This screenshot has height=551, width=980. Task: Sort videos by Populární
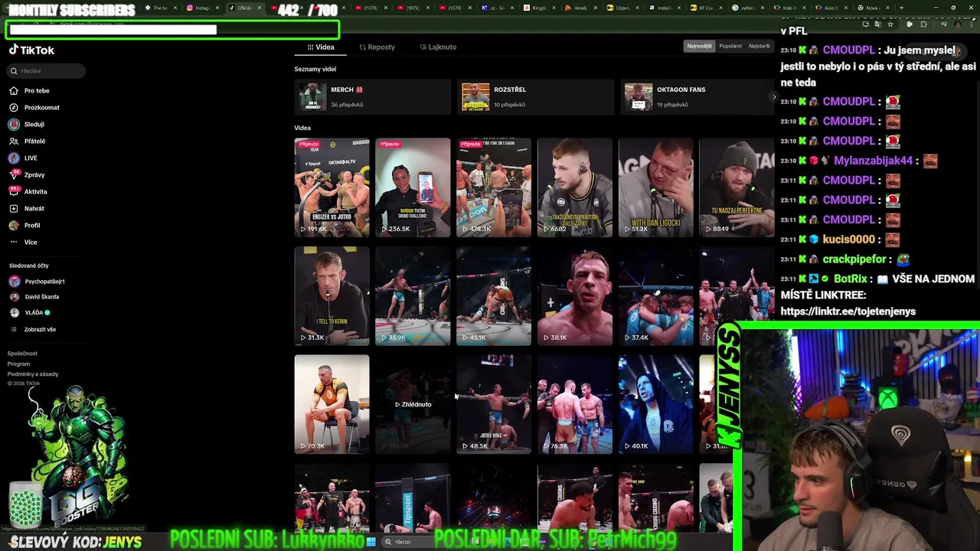(x=730, y=46)
